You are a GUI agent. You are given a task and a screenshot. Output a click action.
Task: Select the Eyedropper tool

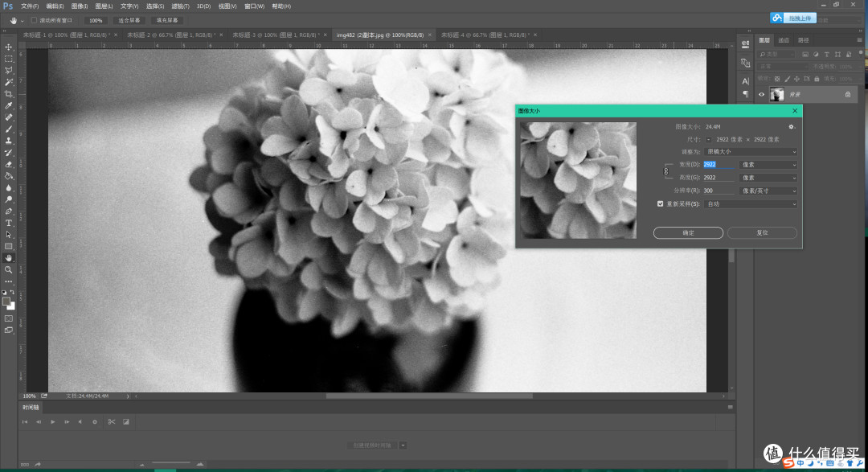(8, 105)
